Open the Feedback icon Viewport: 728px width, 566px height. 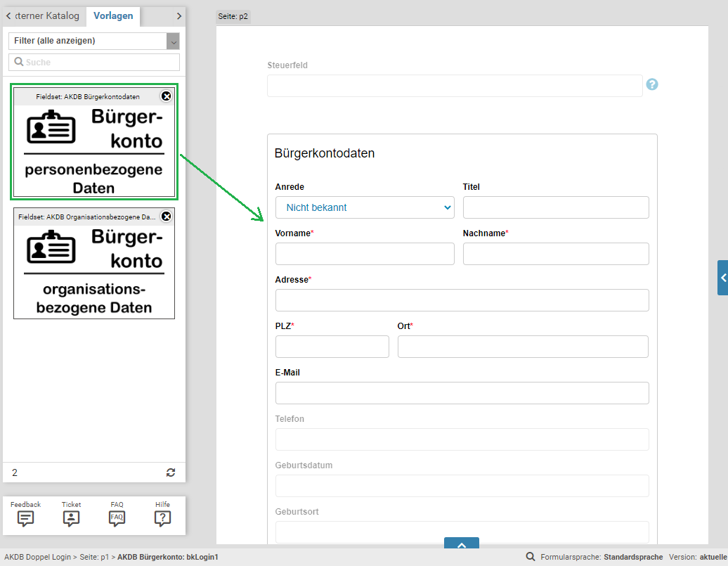tap(26, 518)
